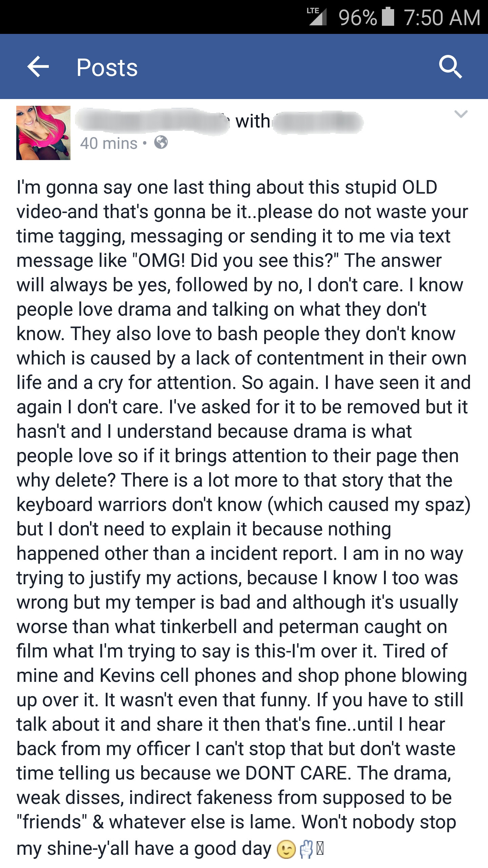Tap the LTE signal strength icon
This screenshot has width=488, height=868.
click(x=317, y=16)
